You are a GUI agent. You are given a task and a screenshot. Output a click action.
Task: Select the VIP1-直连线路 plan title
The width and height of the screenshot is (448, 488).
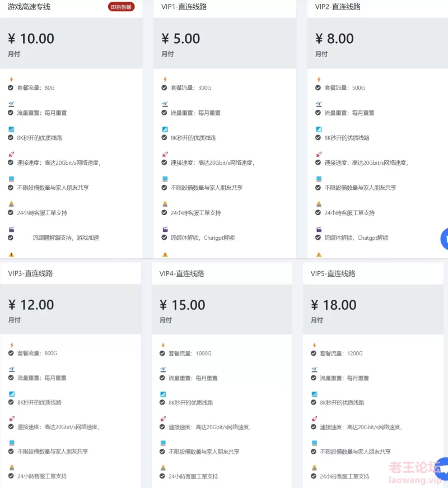click(x=184, y=7)
